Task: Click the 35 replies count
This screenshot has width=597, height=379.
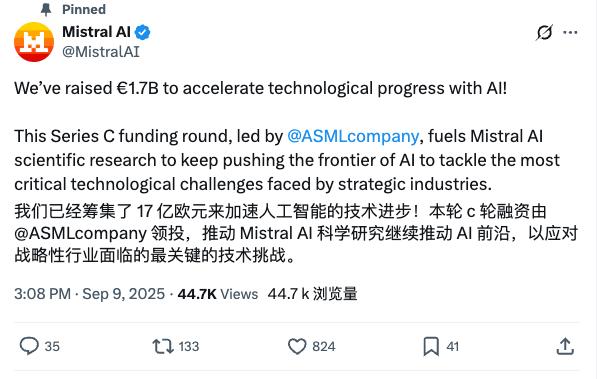Action: pyautogui.click(x=52, y=346)
